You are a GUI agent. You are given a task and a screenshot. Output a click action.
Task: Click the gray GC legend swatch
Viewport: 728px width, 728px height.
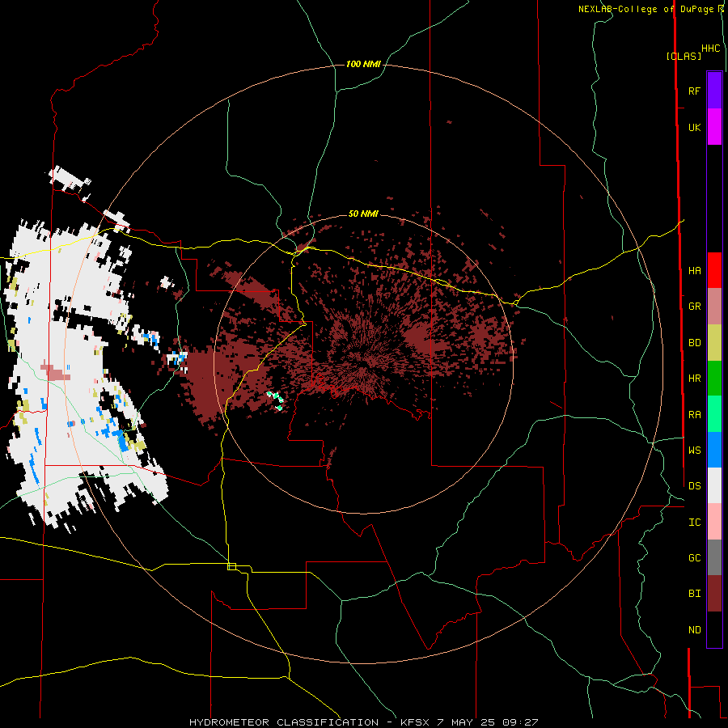(x=714, y=557)
